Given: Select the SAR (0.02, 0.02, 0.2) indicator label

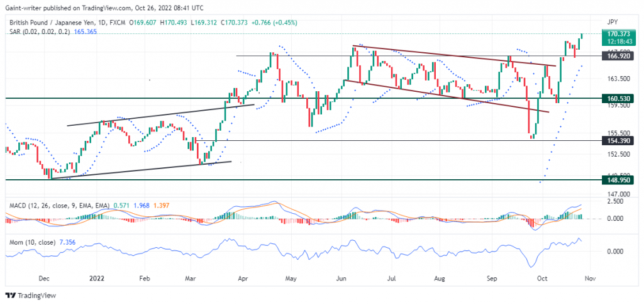Looking at the screenshot, I should pyautogui.click(x=41, y=31).
